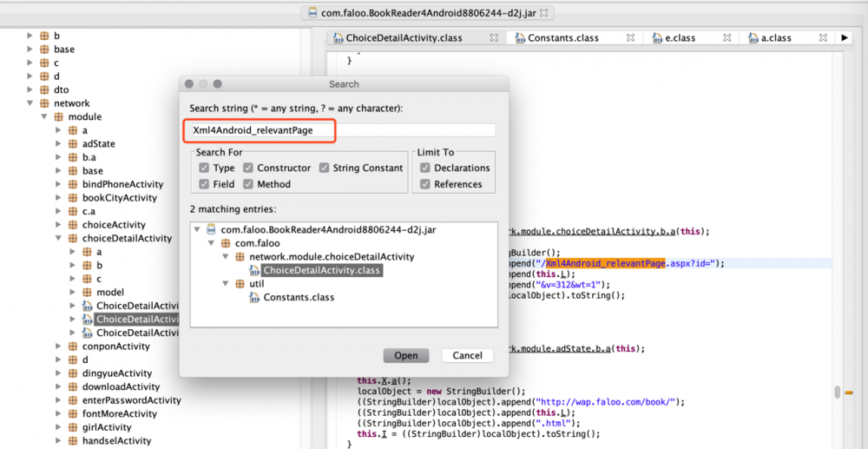
Task: Click the network package icon in tree
Action: pyautogui.click(x=44, y=103)
